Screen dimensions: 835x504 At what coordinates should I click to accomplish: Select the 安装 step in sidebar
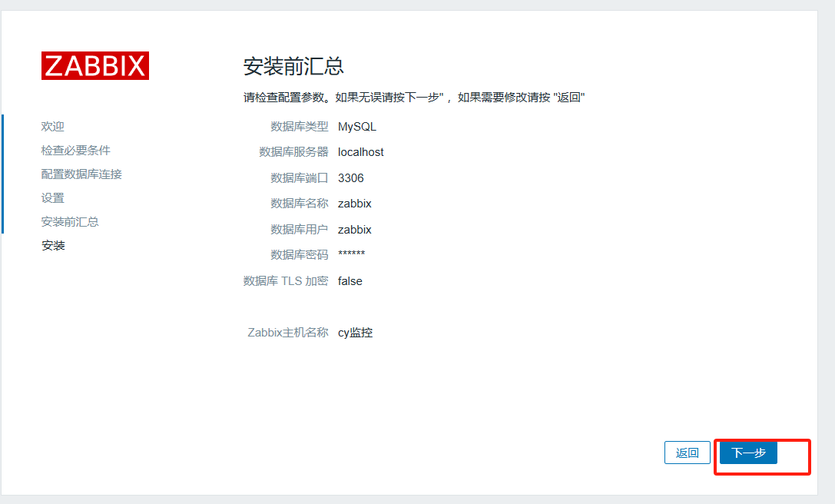click(x=53, y=246)
